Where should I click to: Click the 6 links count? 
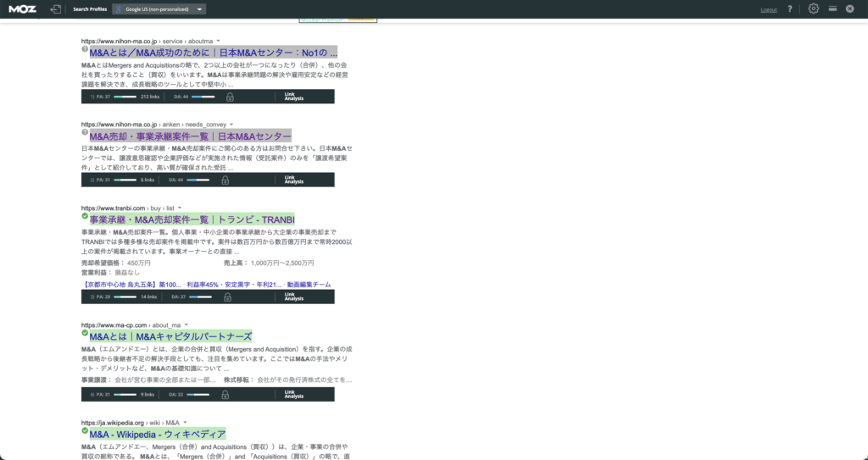147,180
